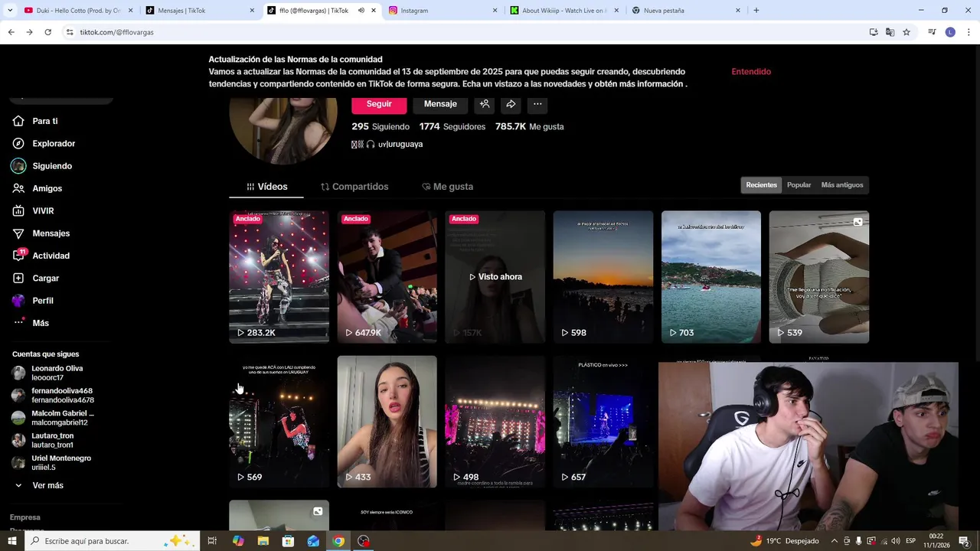980x551 pixels.
Task: Mute the tab with the speaker icon
Action: pos(361,11)
